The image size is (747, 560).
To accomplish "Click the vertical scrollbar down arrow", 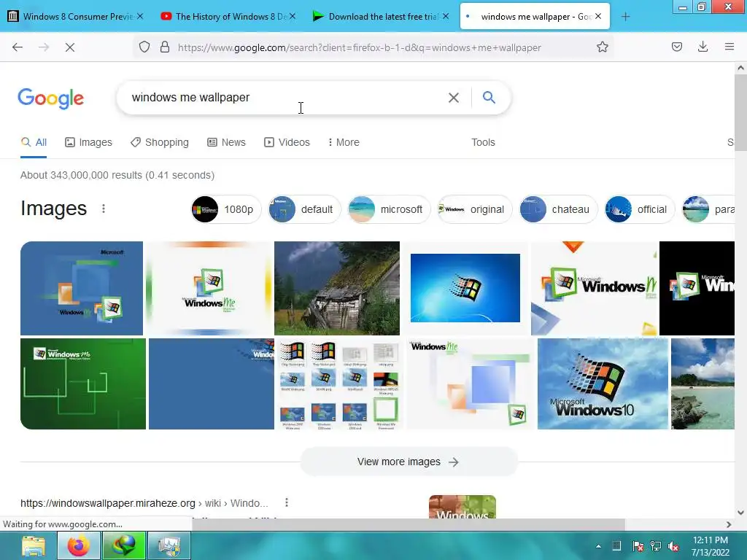I will click(x=740, y=513).
